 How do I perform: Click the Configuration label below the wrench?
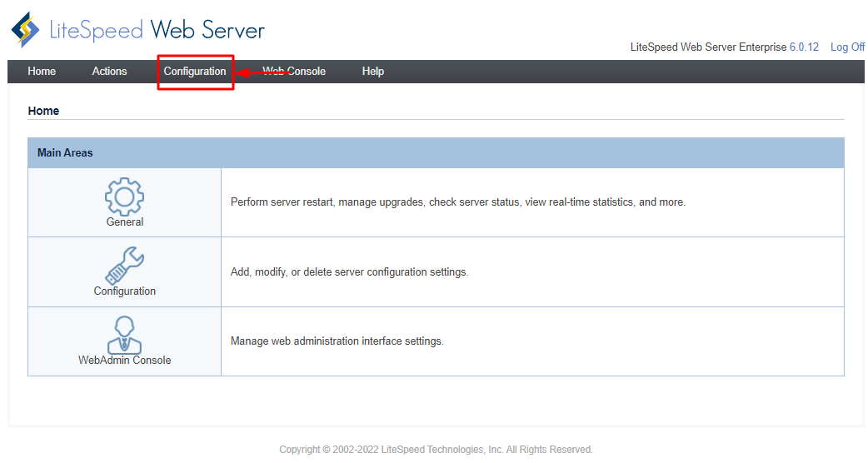[124, 291]
